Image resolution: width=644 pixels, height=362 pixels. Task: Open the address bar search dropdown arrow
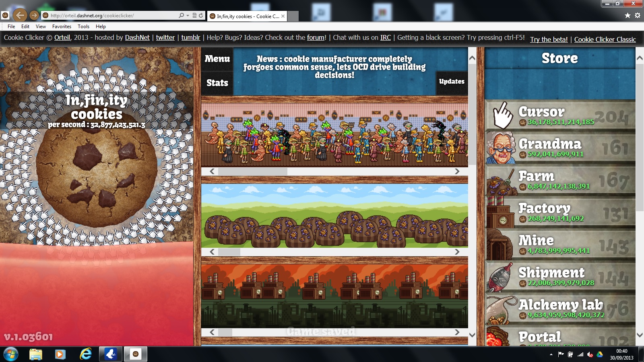pos(188,15)
